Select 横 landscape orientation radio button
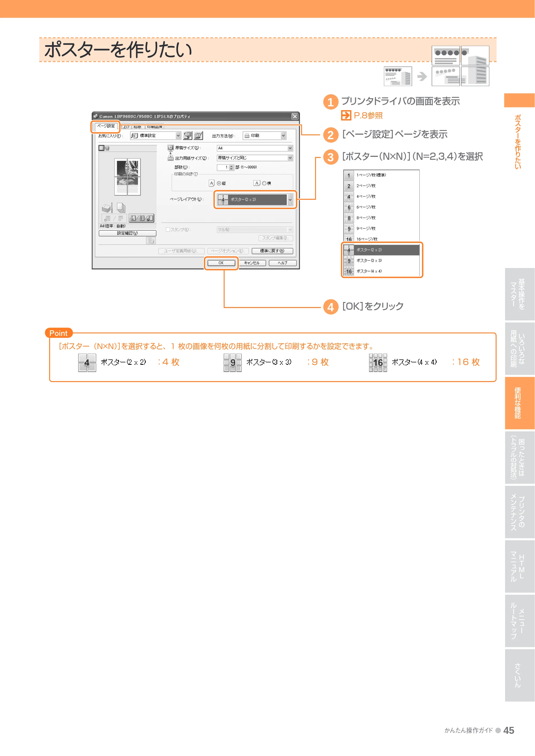535x756 pixels. pos(264,183)
